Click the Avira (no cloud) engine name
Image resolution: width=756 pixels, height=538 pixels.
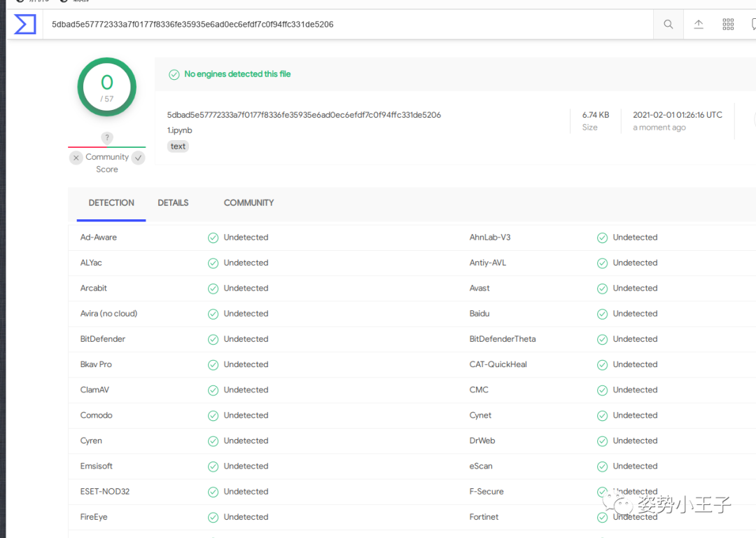click(108, 314)
